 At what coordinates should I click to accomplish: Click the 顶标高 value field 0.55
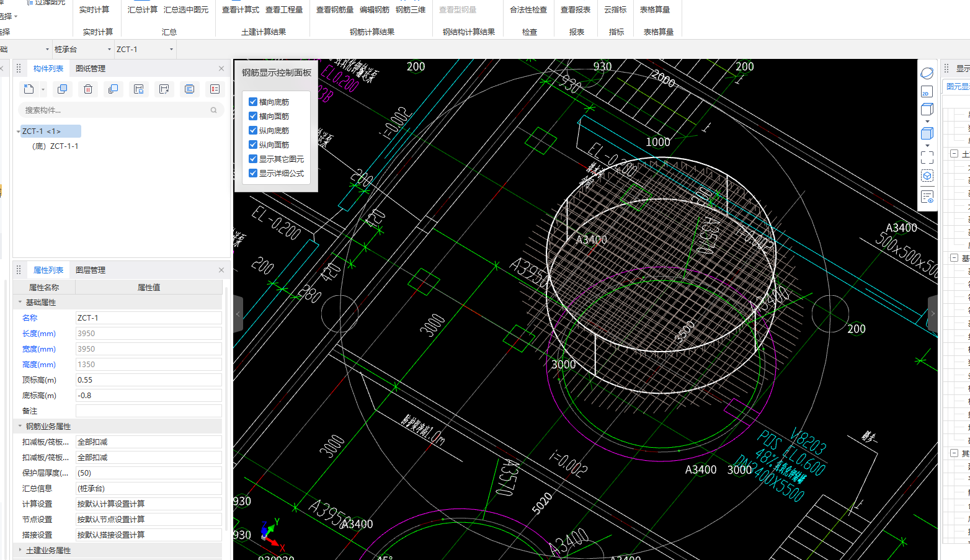(149, 380)
